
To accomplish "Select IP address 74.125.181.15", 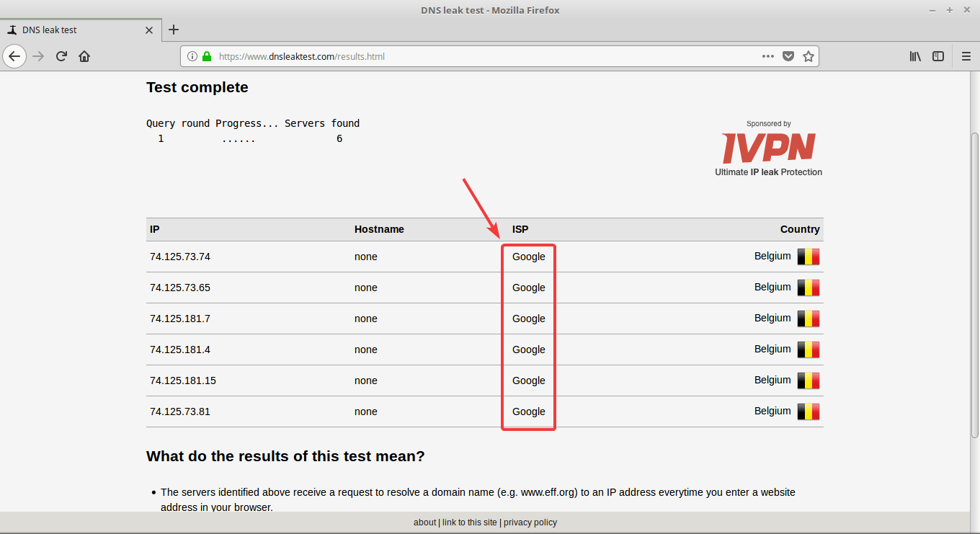I will pos(183,381).
